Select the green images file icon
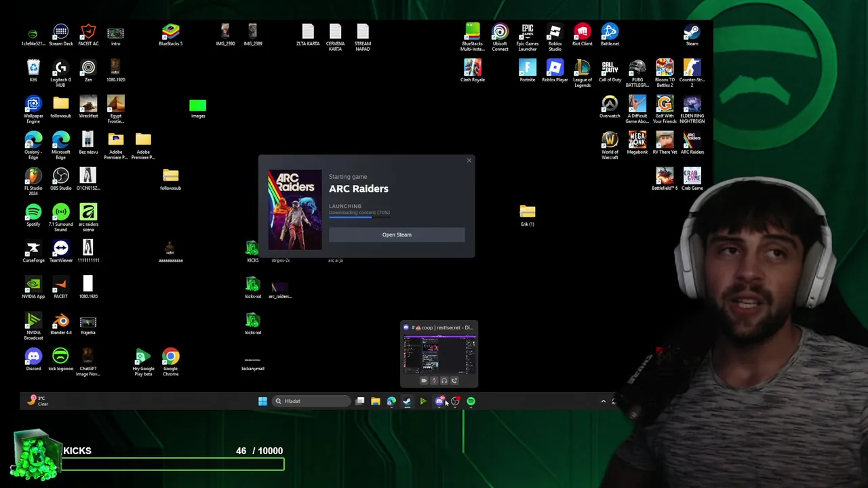 click(x=198, y=108)
